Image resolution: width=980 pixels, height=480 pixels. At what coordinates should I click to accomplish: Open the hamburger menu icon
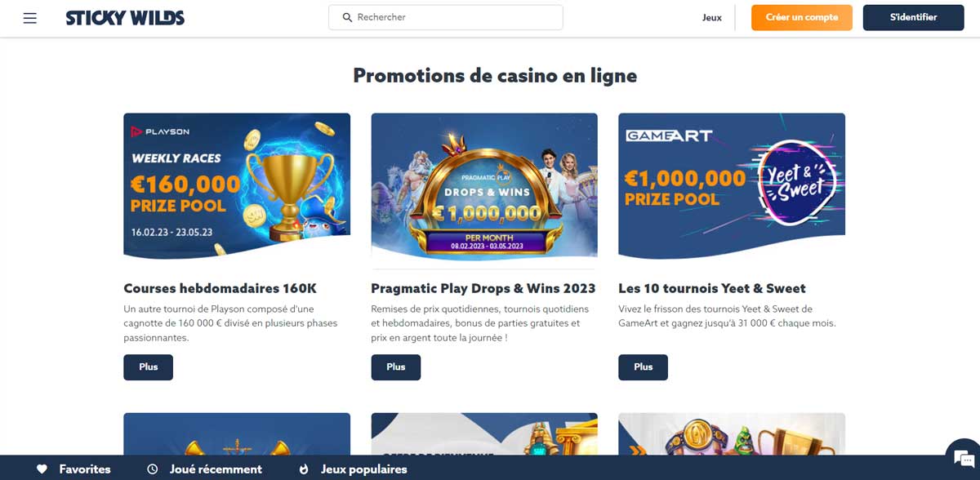30,18
